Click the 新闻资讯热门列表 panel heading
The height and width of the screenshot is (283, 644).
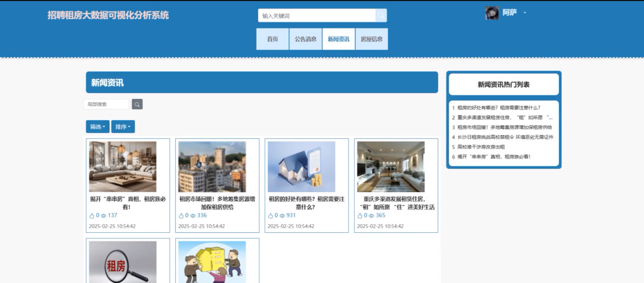(x=504, y=85)
